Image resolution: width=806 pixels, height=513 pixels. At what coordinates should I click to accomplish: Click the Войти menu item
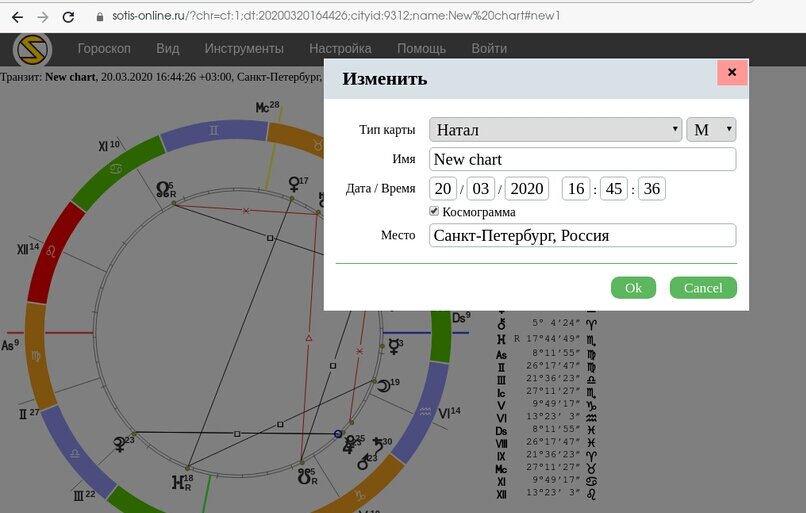click(x=489, y=48)
